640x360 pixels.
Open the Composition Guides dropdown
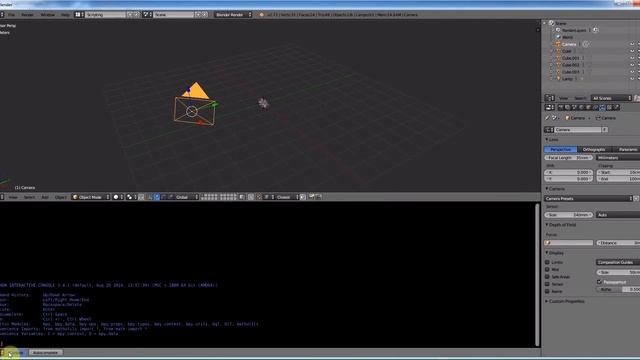pyautogui.click(x=618, y=262)
